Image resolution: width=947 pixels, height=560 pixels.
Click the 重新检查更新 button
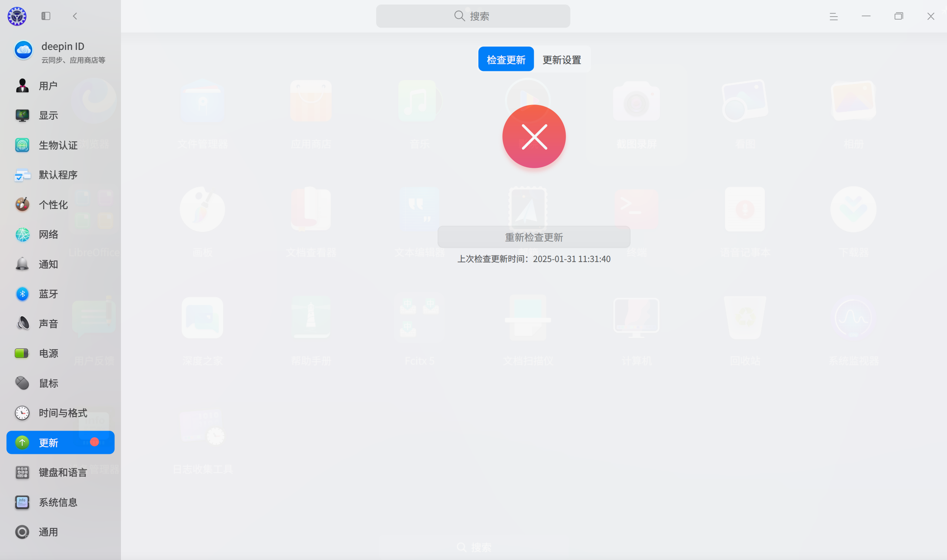coord(534,237)
